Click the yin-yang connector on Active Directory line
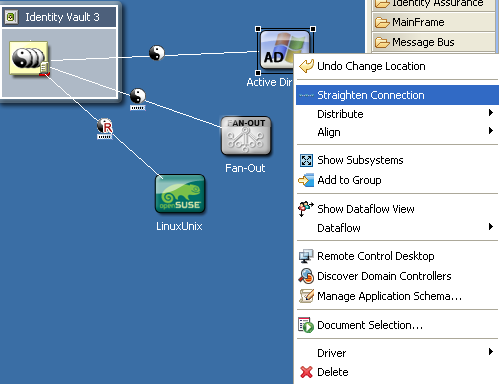 (157, 53)
